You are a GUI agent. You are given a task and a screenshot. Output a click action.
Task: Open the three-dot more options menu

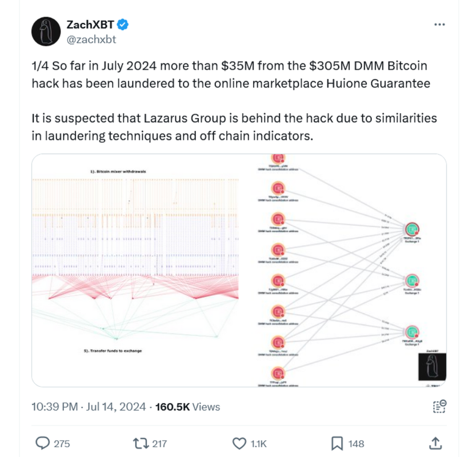pyautogui.click(x=439, y=25)
